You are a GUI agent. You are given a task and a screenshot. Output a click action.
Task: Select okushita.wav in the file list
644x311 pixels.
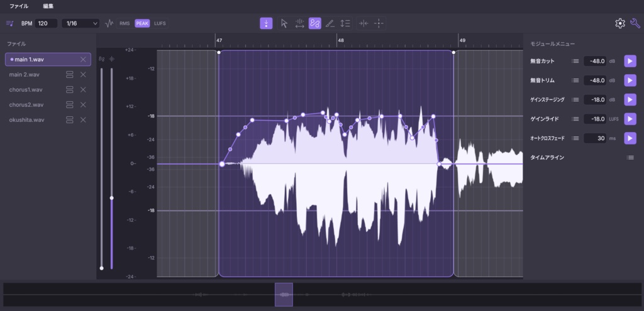click(x=26, y=120)
